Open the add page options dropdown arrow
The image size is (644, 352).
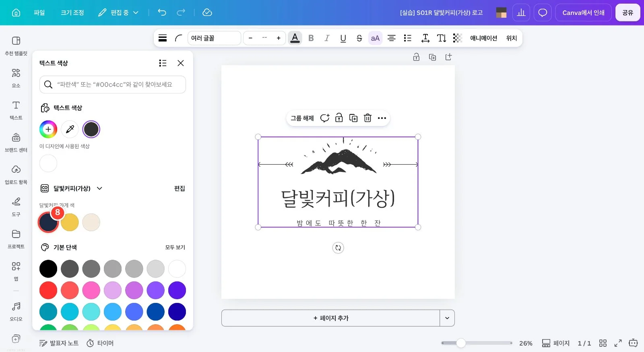[x=447, y=318]
